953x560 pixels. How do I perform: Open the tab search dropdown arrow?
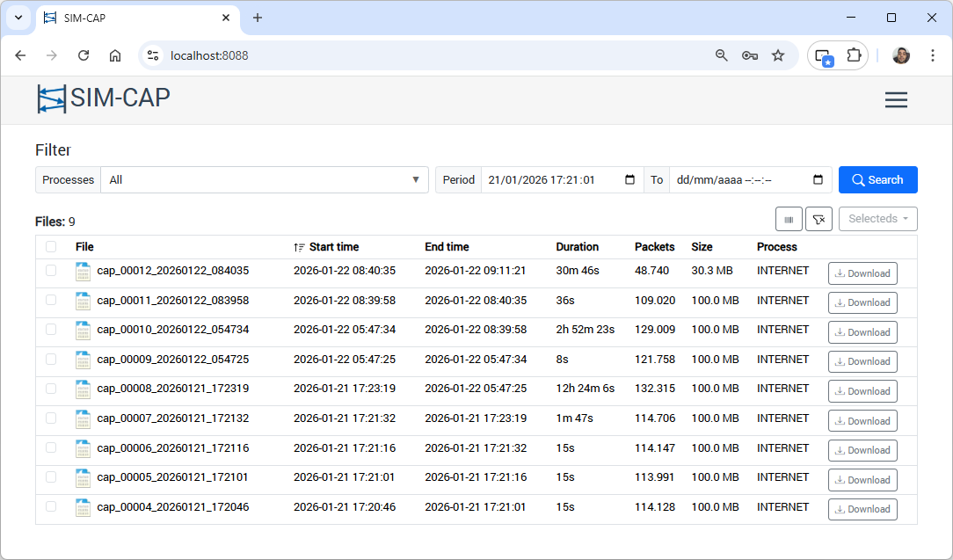click(18, 18)
